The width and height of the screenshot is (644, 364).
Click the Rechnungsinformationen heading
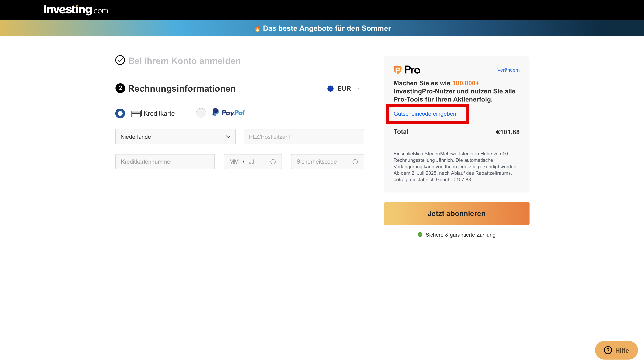182,89
